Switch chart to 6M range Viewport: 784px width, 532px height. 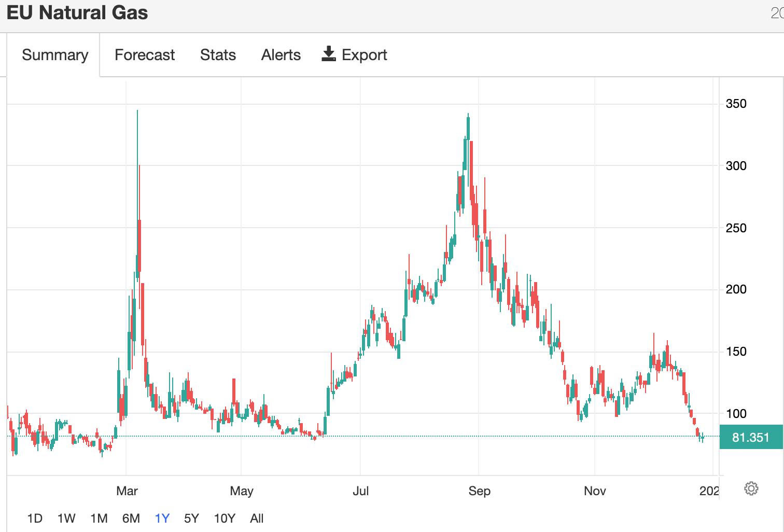pos(131,518)
